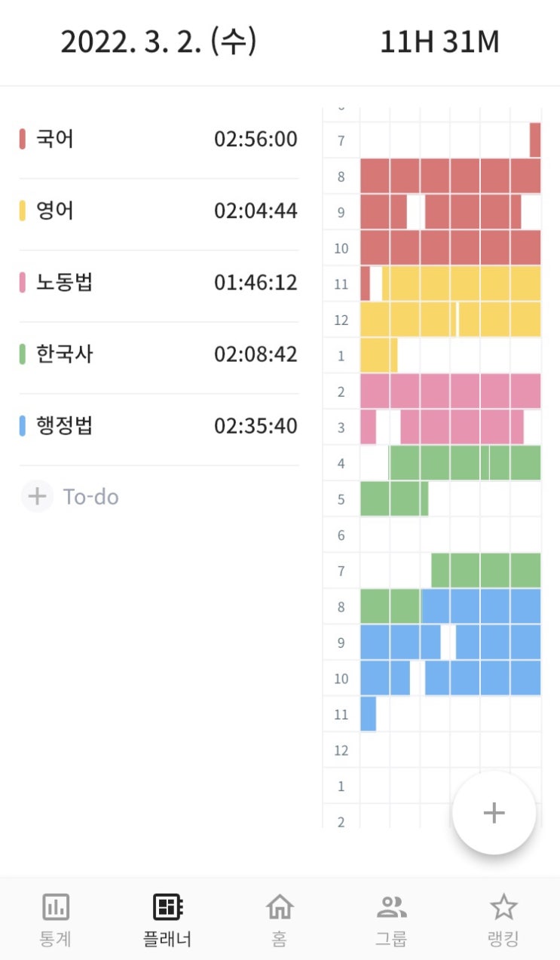Screen dimensions: 560x960
Task: Open the 그룹 group icon
Action: pyautogui.click(x=391, y=907)
